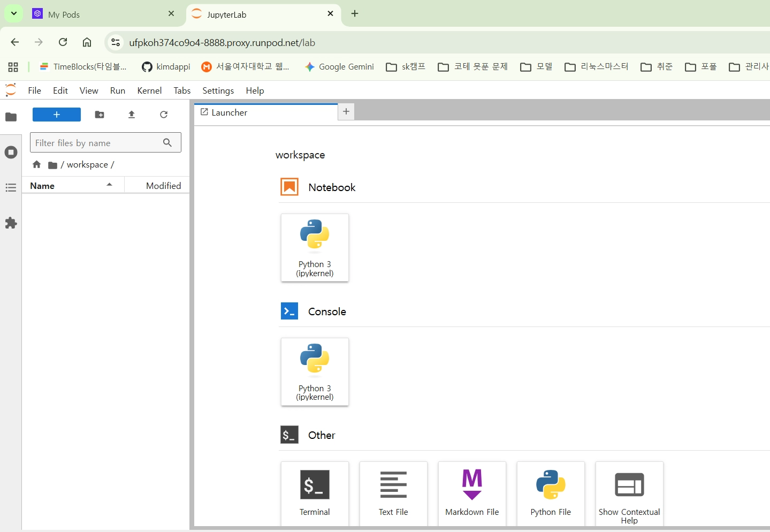Screen dimensions: 770x532
Task: Open the 취준 bookmark folder
Action: [x=657, y=67]
